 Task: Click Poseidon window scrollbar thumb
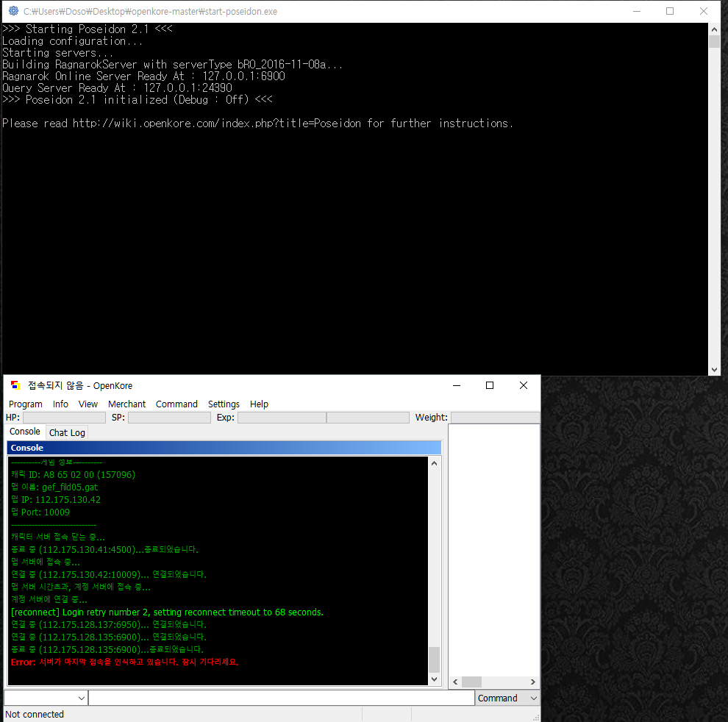click(714, 41)
